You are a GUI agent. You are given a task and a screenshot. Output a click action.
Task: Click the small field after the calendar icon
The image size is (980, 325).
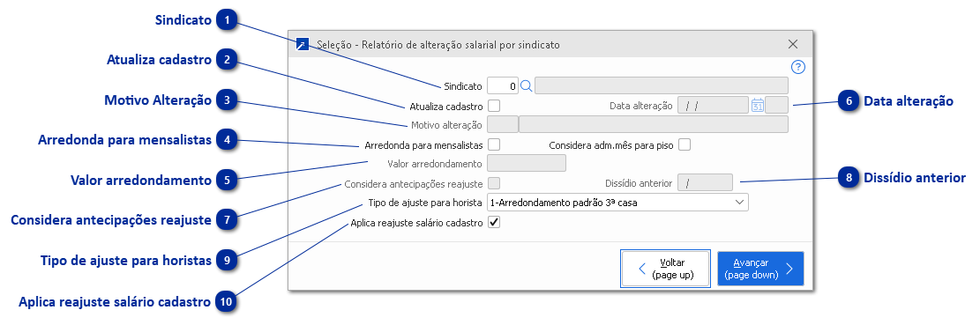coord(777,106)
